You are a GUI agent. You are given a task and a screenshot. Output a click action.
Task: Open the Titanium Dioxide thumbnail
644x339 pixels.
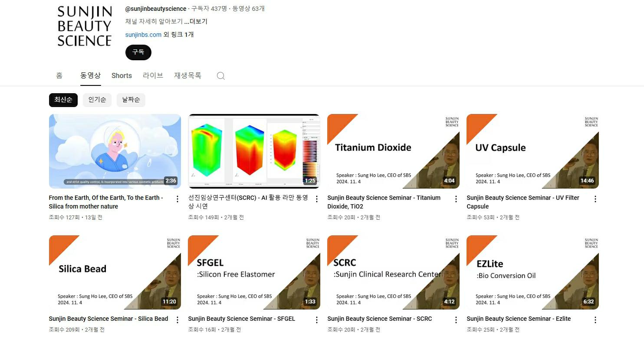point(393,151)
